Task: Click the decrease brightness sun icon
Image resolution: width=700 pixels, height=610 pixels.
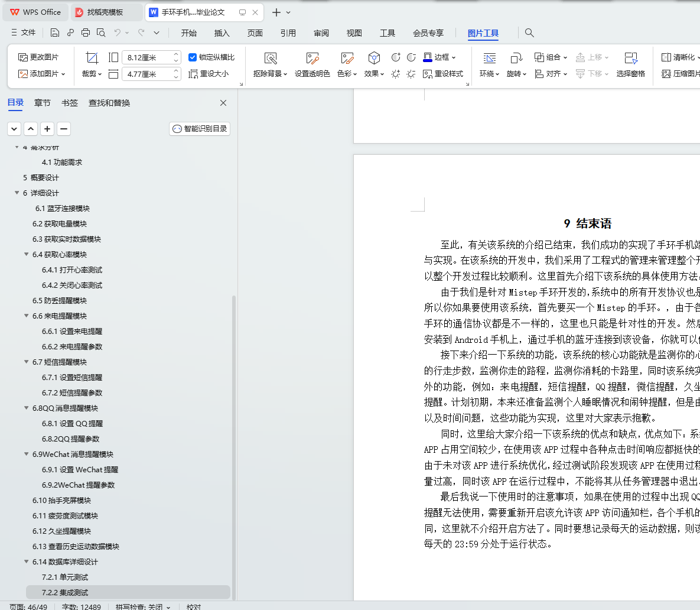Action: tap(411, 74)
